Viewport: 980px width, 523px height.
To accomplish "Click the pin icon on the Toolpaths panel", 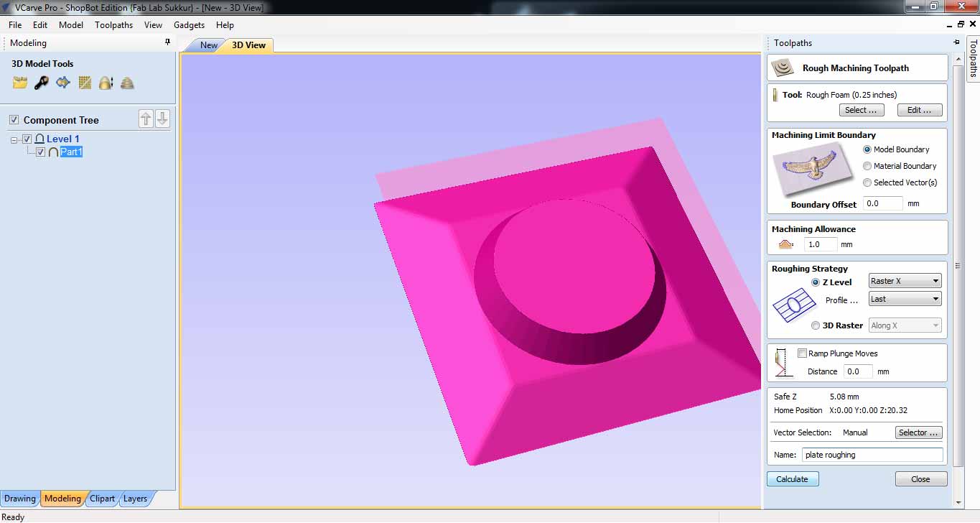I will coord(956,42).
